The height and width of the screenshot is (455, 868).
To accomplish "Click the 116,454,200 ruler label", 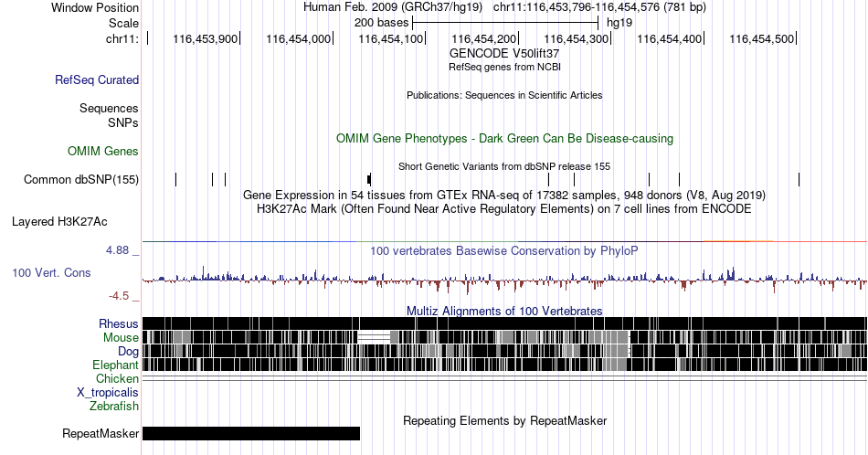I will pos(483,38).
